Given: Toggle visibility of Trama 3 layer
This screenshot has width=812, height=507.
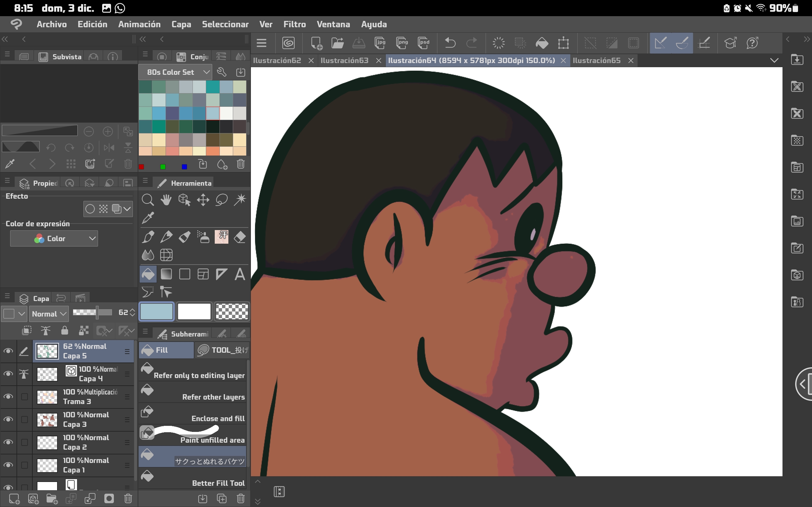Looking at the screenshot, I should [8, 397].
